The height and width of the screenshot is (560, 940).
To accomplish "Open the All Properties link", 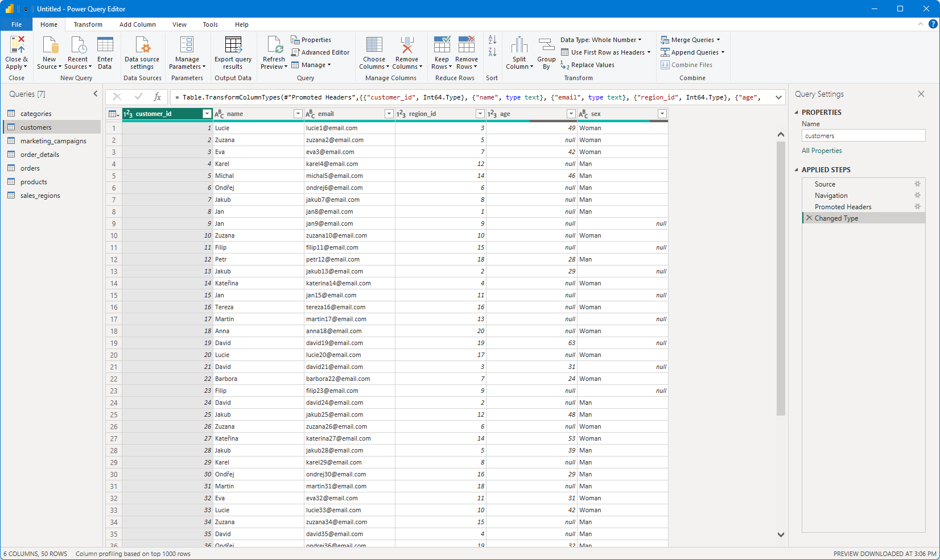I will coord(822,151).
